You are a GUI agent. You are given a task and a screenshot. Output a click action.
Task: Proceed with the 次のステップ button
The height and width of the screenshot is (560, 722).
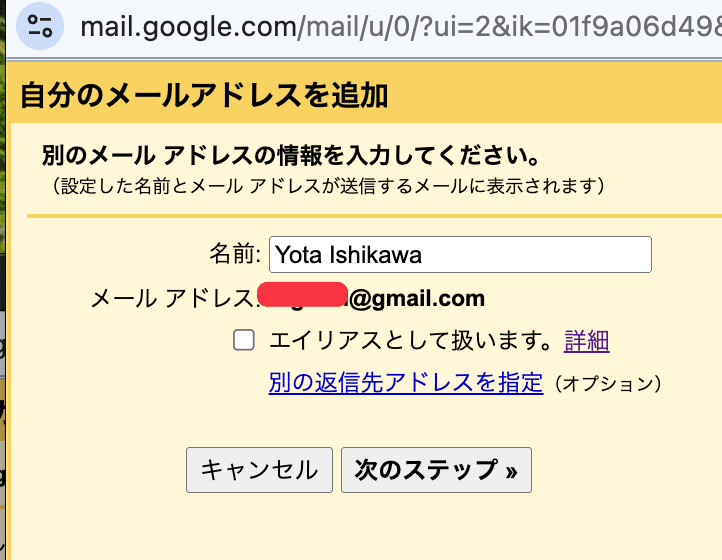point(436,470)
